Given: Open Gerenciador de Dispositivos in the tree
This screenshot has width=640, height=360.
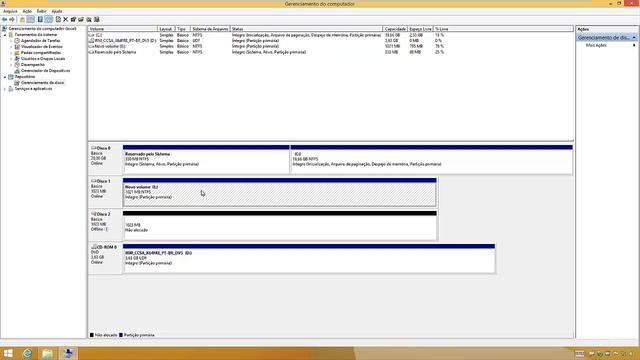Looking at the screenshot, I should pyautogui.click(x=45, y=71).
